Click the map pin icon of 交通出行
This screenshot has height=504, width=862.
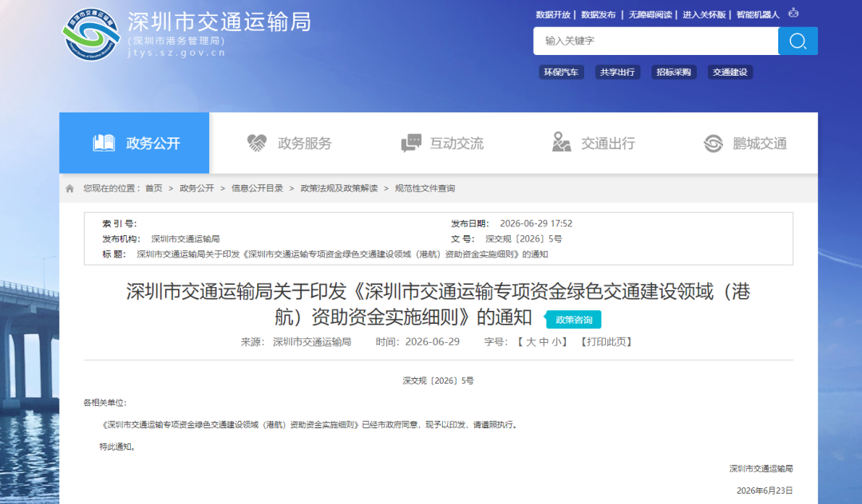coord(561,142)
